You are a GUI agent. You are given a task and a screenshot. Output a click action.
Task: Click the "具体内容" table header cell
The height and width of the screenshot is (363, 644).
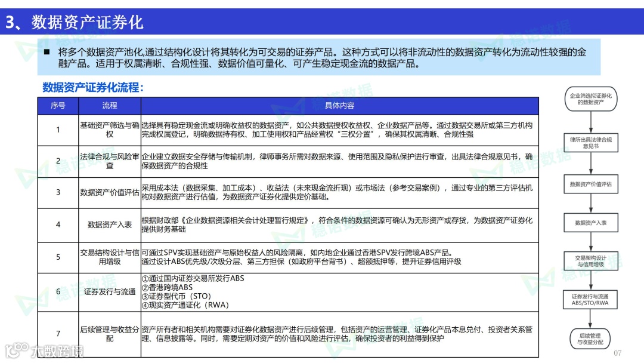(x=340, y=106)
